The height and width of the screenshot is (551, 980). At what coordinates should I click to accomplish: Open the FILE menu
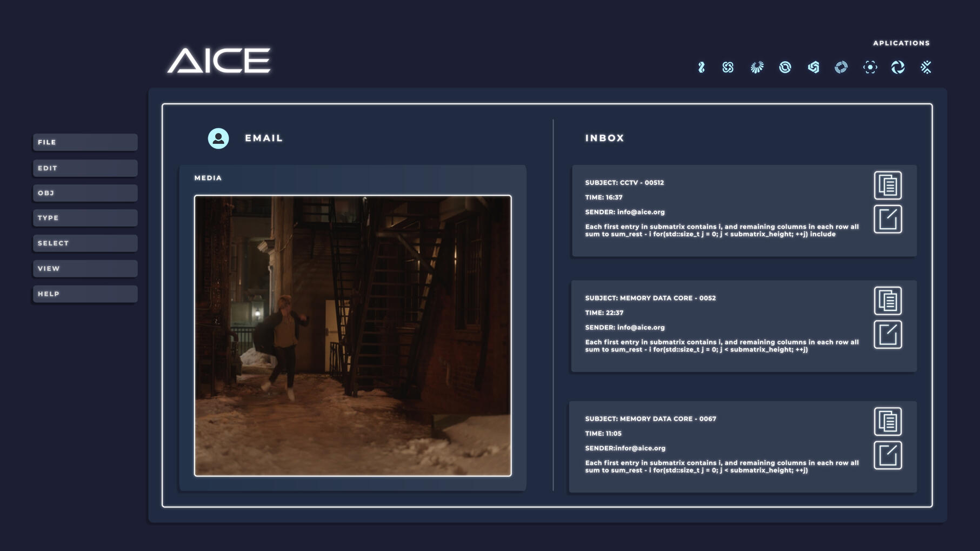tap(84, 142)
